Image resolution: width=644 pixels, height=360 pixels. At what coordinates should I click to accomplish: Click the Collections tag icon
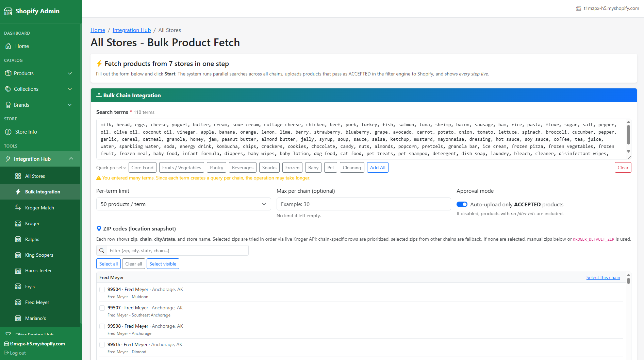(x=8, y=89)
